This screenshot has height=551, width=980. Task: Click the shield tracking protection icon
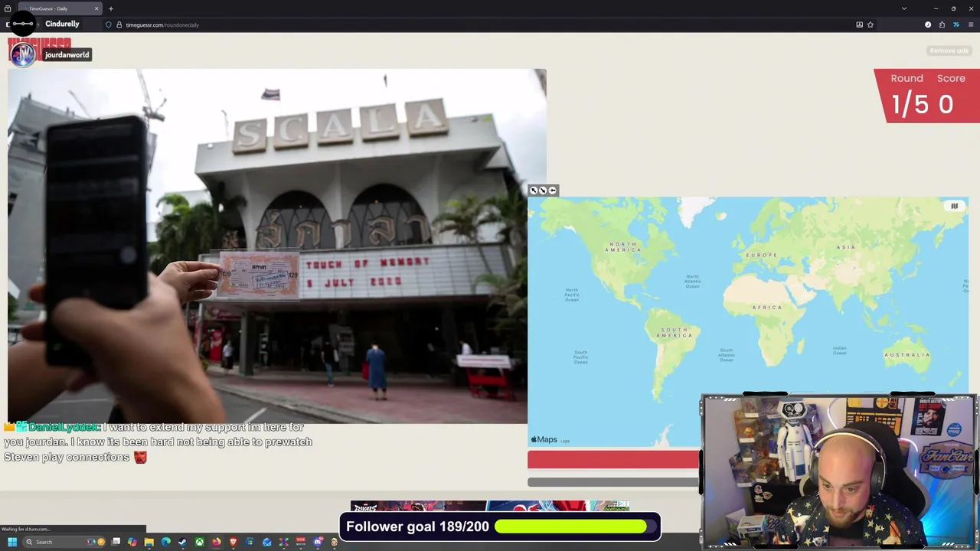[x=108, y=24]
